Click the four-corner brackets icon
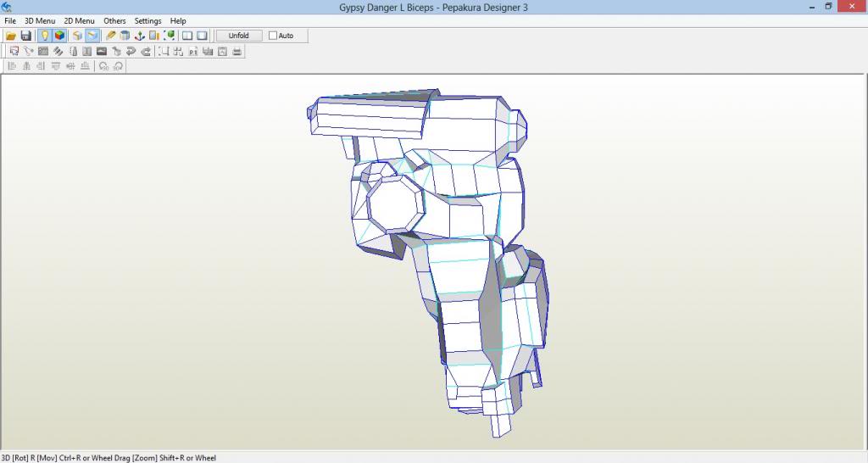 (178, 52)
